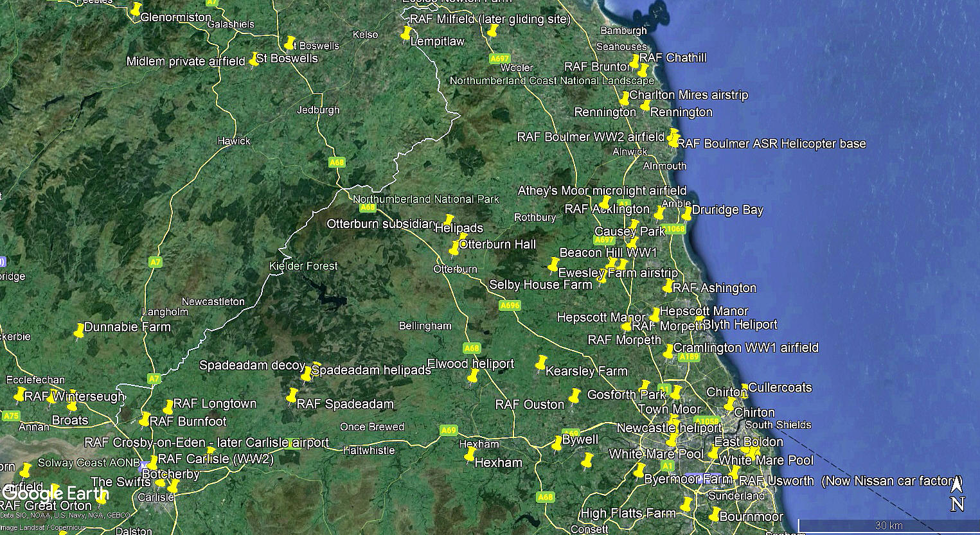This screenshot has height=535, width=980.
Task: Click the Glenormiston yellow pushpin
Action: [136, 10]
